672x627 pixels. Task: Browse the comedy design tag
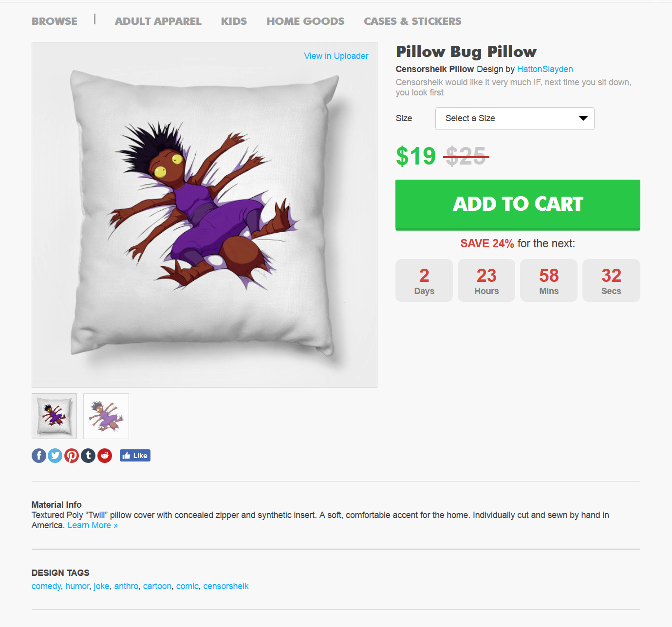pyautogui.click(x=46, y=586)
